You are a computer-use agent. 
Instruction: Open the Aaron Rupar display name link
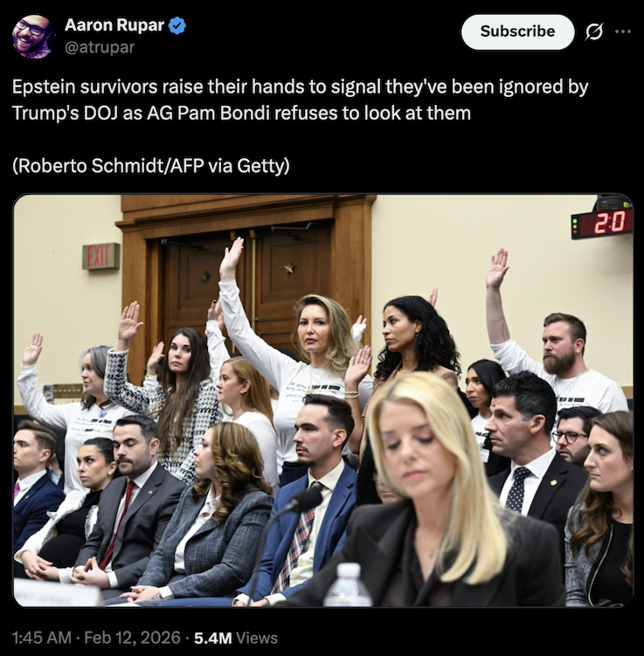[x=114, y=25]
